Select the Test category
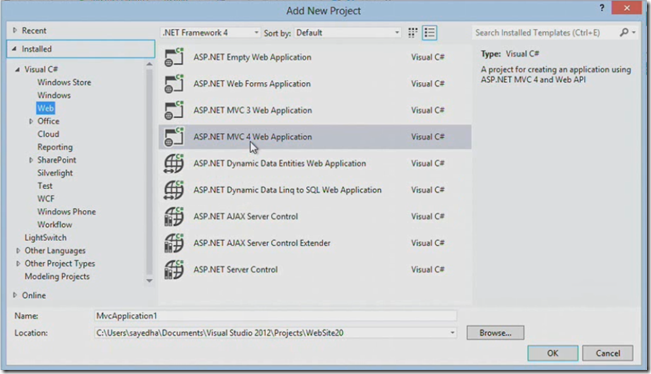The width and height of the screenshot is (651, 374). pyautogui.click(x=45, y=186)
